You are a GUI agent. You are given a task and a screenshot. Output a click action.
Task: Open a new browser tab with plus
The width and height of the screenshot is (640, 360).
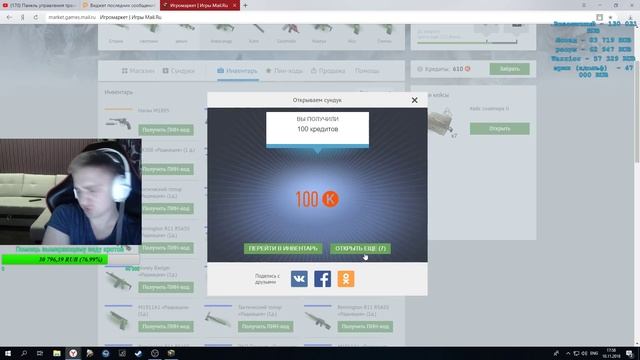point(245,5)
